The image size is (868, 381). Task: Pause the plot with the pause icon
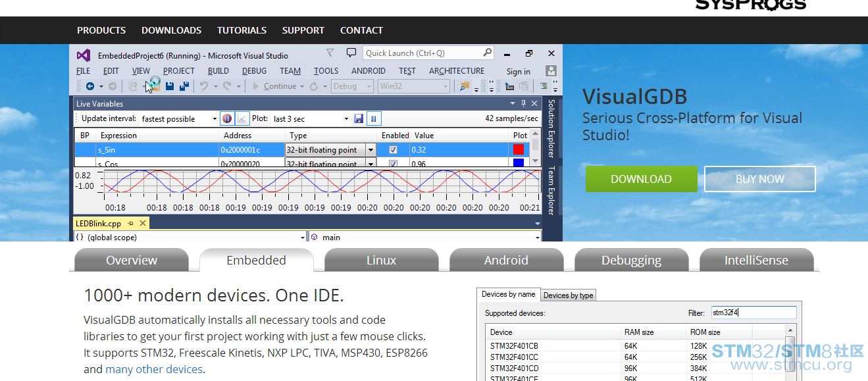[374, 118]
